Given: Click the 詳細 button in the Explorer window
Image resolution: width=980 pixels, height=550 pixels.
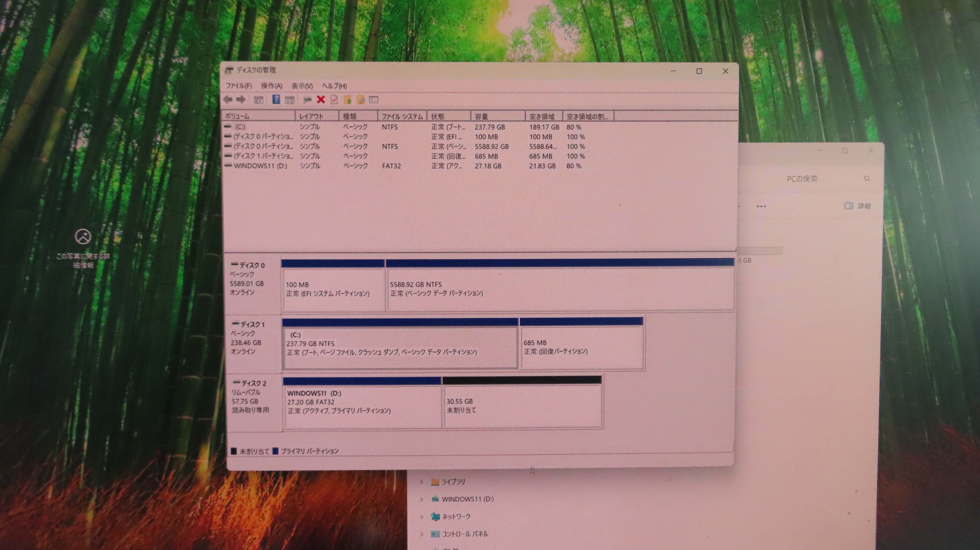Looking at the screenshot, I should [858, 206].
